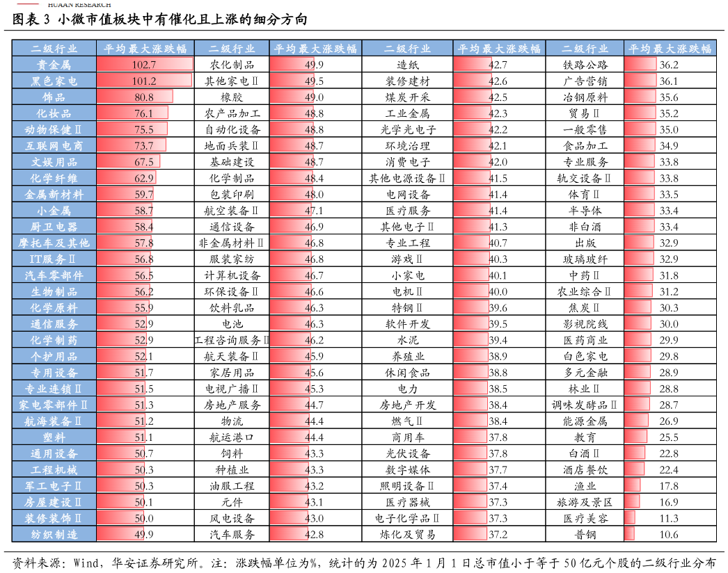The image size is (728, 573).
Task: Select the 饰品 row label
Action: 54,97
